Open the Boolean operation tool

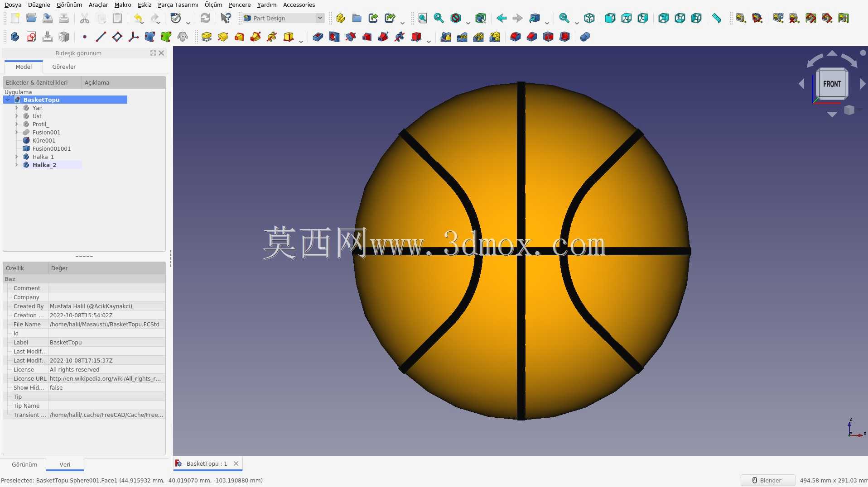point(585,37)
